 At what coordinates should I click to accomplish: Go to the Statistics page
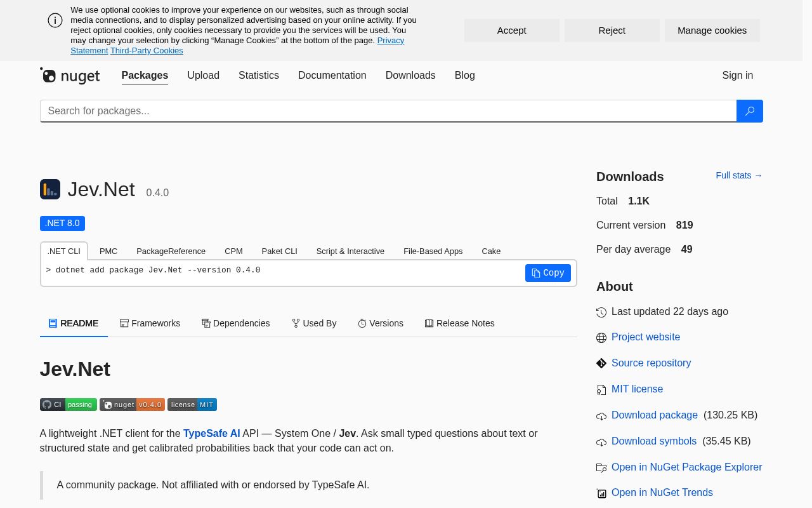(x=259, y=76)
